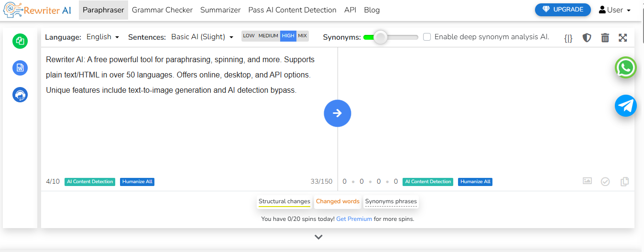This screenshot has height=252, width=644.
Task: Open the Sentences Basic AI (Slight) dropdown
Action: 202,37
